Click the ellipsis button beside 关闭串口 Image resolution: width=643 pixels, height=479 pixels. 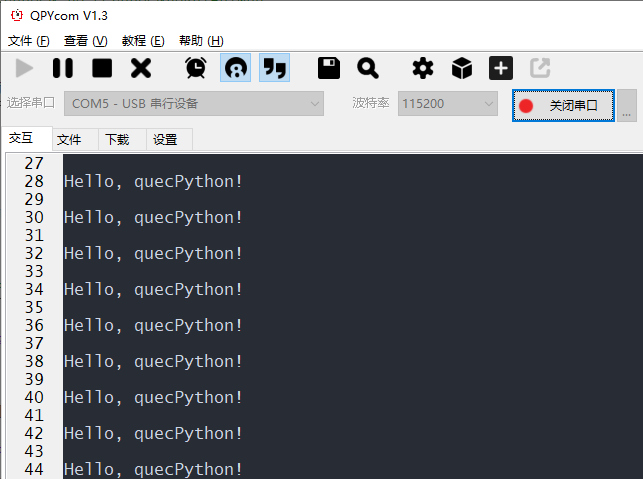[627, 105]
